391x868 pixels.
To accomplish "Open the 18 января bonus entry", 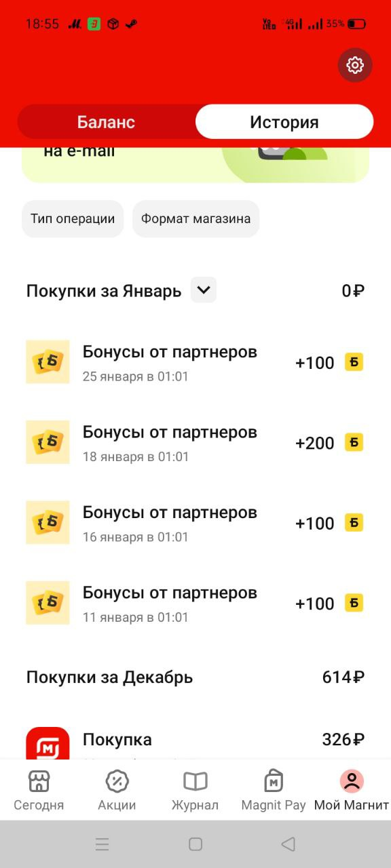I will [195, 443].
